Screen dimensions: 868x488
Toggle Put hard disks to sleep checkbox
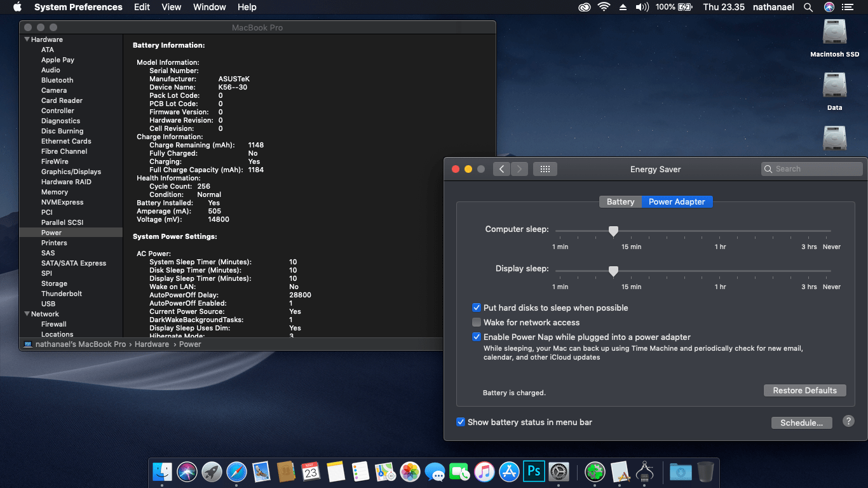477,308
